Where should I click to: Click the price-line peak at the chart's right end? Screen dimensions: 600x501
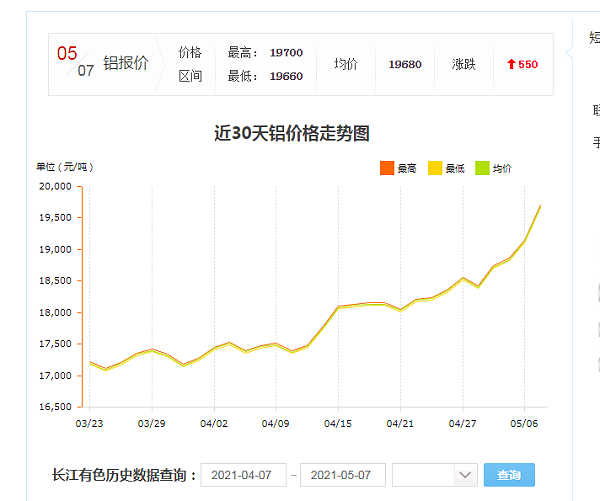pyautogui.click(x=540, y=206)
